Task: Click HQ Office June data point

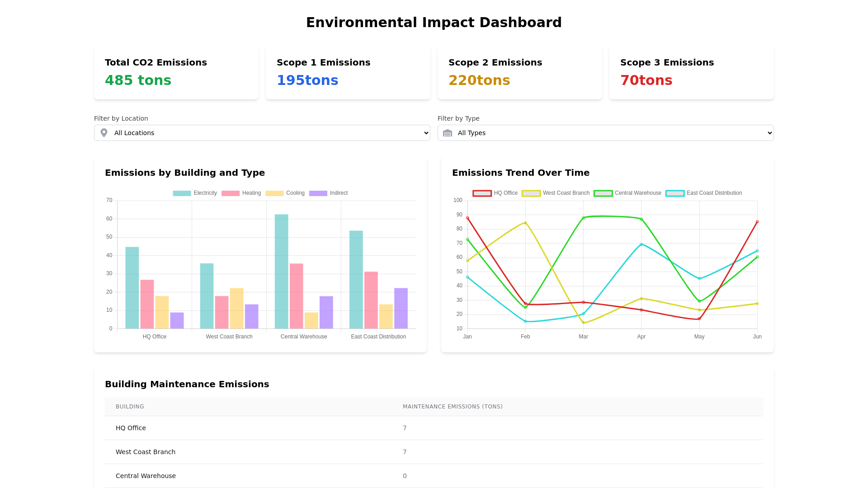Action: [757, 222]
